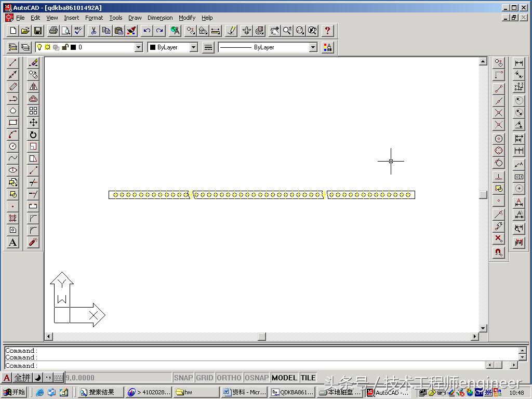The width and height of the screenshot is (532, 399).
Task: Toggle GRID mode in status bar
Action: (x=205, y=378)
